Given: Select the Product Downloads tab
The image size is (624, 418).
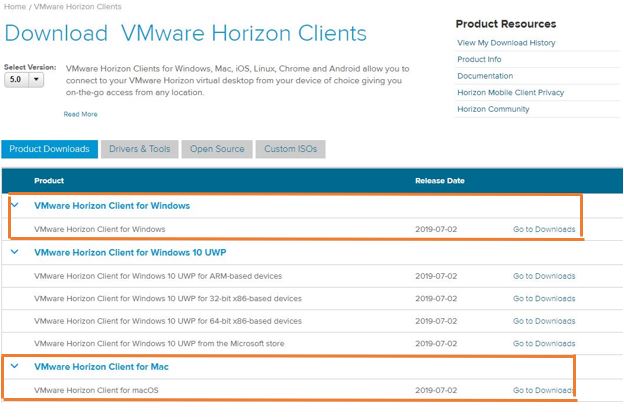Looking at the screenshot, I should click(x=49, y=149).
